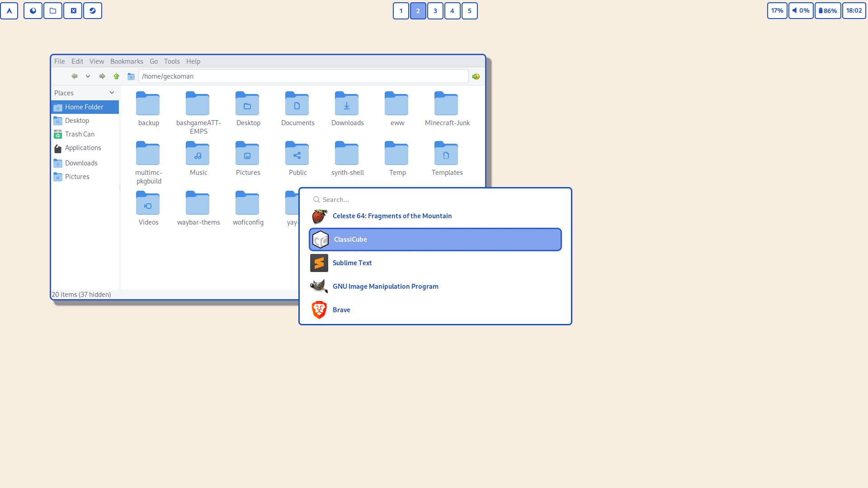Go up to parent folder
868x488 pixels.
click(116, 76)
